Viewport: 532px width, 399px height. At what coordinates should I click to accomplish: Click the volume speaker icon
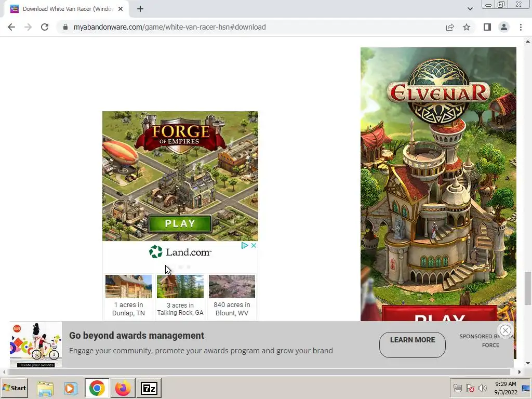[482, 388]
